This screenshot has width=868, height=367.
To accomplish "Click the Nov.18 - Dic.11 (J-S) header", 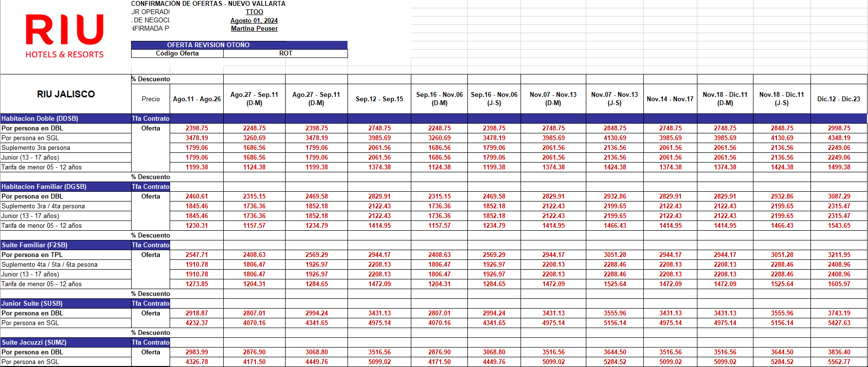I will coord(782,99).
